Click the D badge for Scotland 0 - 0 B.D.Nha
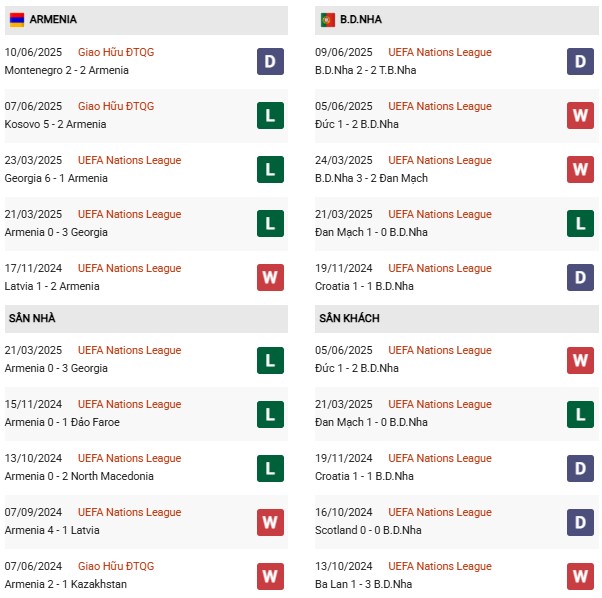602x598 pixels. 581,521
